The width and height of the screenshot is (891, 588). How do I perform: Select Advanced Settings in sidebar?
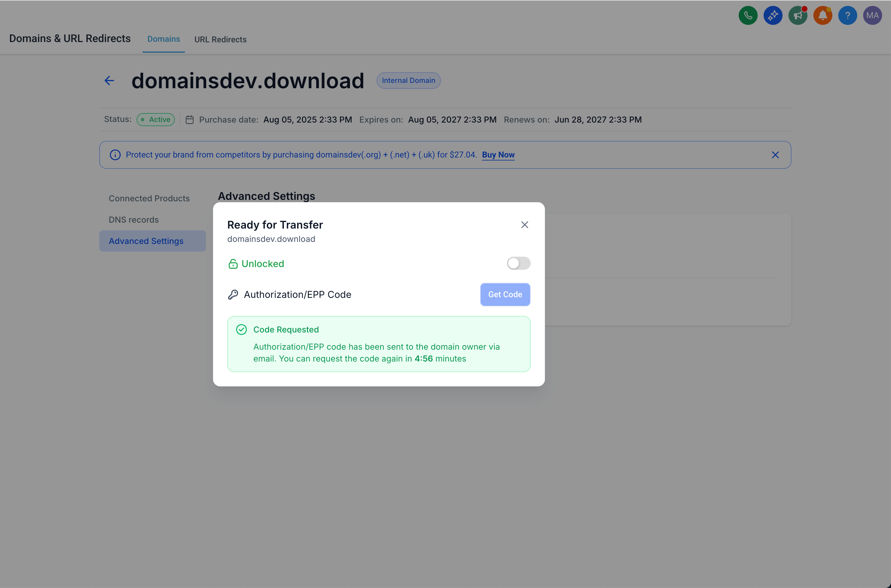pos(152,241)
